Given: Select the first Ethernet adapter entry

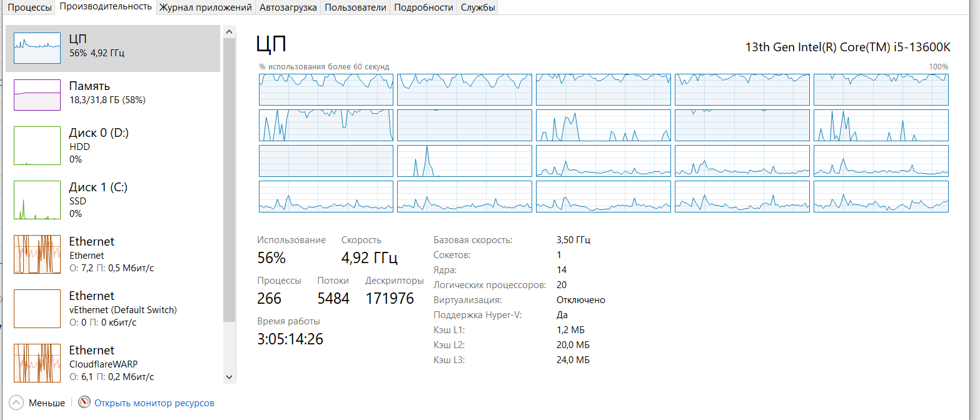Looking at the screenshot, I should 113,254.
